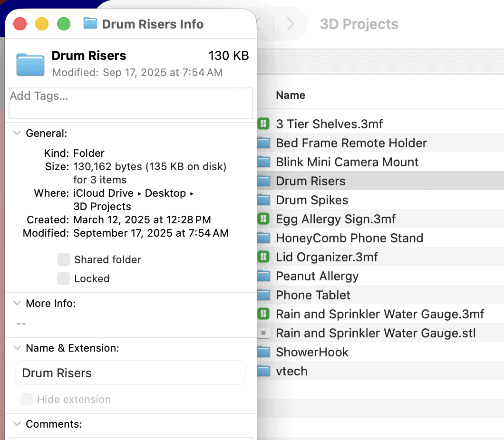Collapse the General section
Viewport: 504px width, 440px height.
[x=17, y=133]
